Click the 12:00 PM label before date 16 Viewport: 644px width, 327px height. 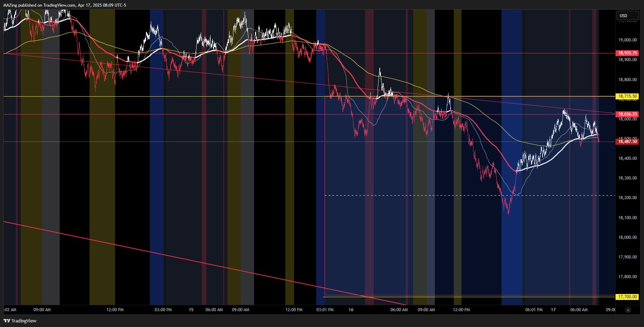294,310
